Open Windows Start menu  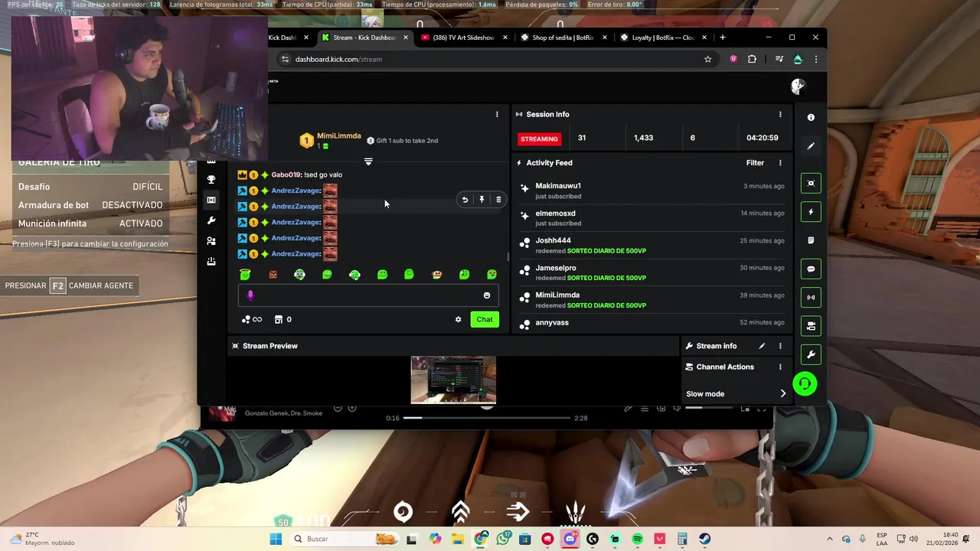pos(276,539)
